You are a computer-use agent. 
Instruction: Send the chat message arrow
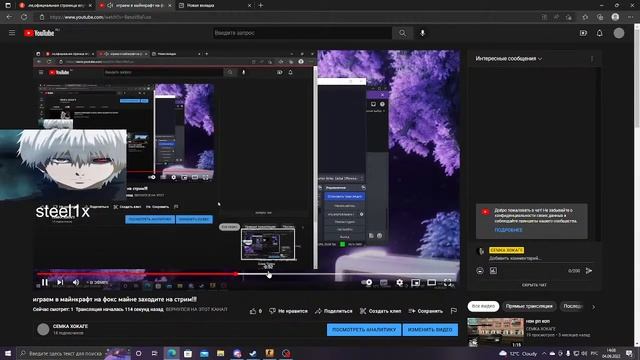click(x=589, y=271)
